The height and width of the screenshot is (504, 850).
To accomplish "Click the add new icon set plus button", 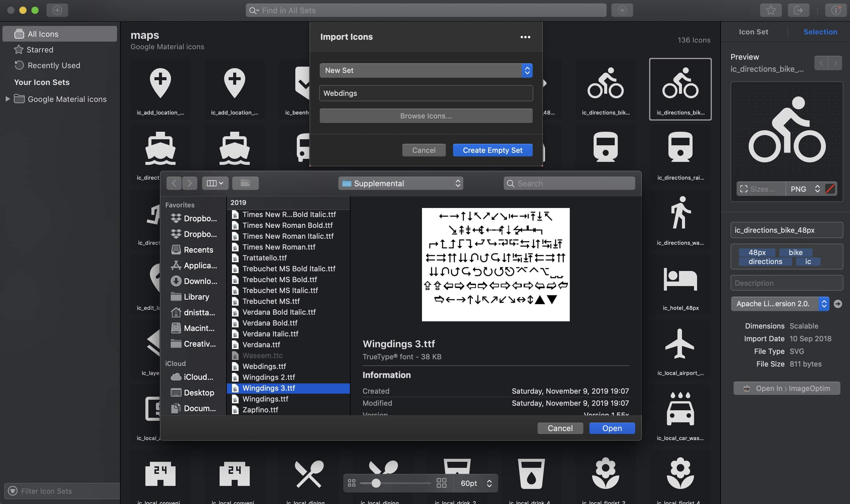I will pos(57,10).
